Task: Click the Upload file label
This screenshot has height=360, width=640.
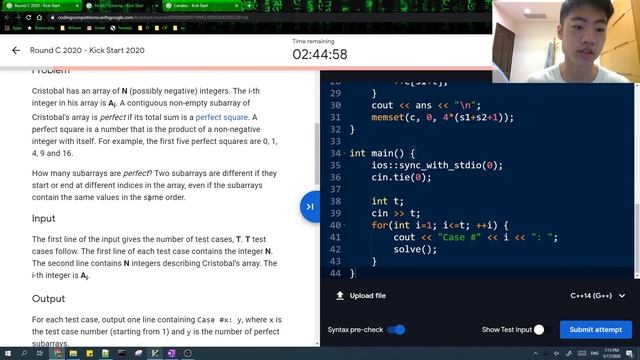Action: tap(367, 296)
